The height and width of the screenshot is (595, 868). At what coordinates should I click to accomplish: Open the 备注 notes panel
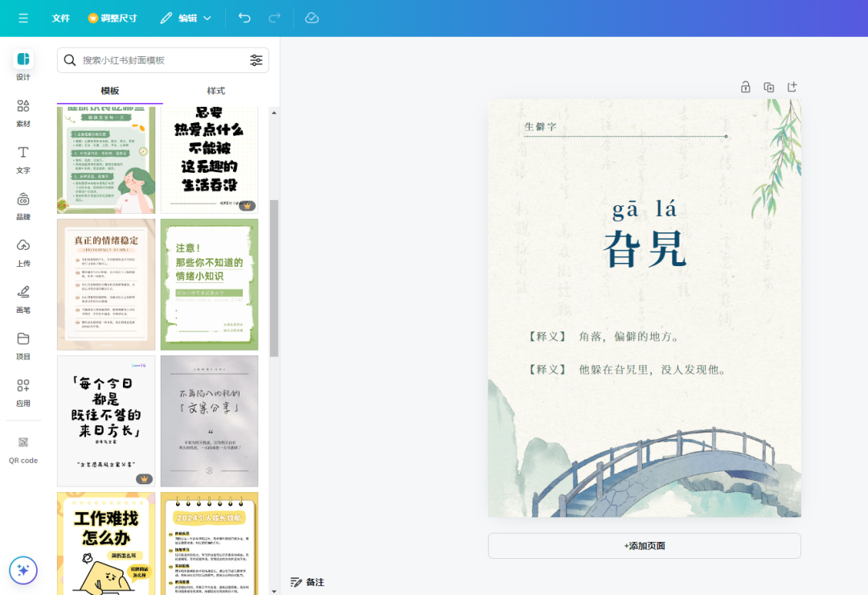[307, 581]
